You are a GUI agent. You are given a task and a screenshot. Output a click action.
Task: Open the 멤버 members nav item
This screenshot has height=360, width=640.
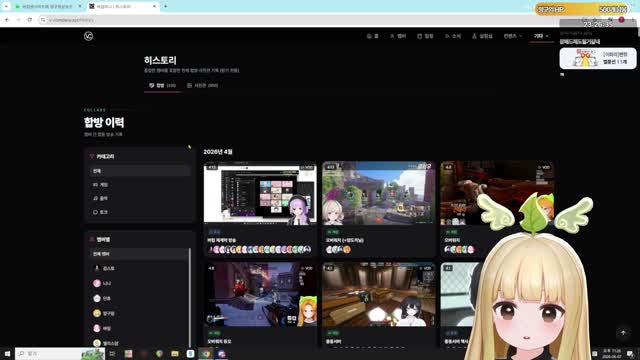tap(398, 36)
